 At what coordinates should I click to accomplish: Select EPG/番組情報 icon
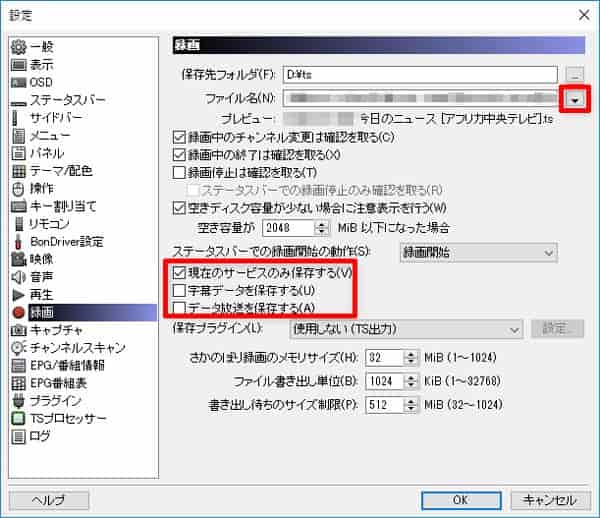pos(18,365)
